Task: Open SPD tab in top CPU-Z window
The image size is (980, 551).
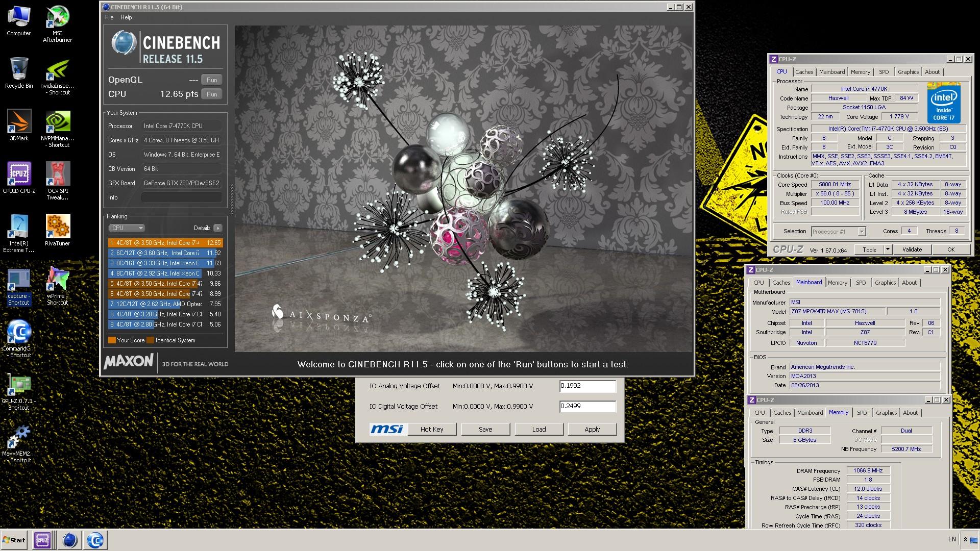Action: pyautogui.click(x=884, y=72)
